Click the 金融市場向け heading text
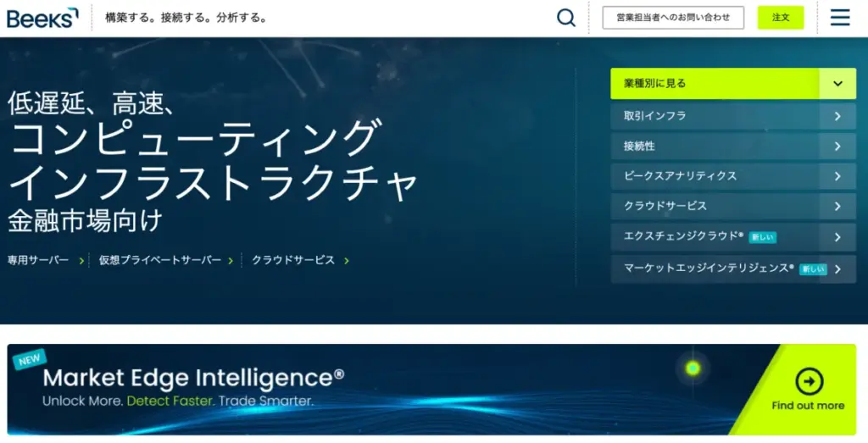The image size is (868, 443). [x=85, y=220]
